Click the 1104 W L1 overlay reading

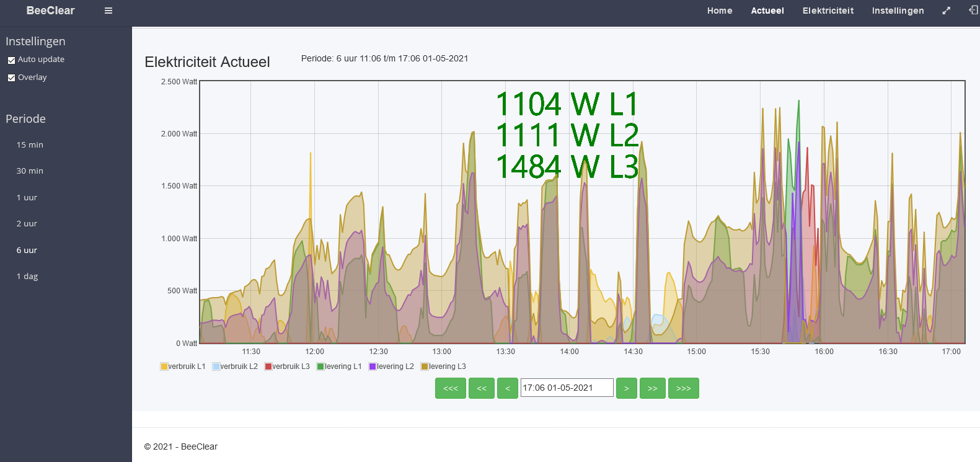pyautogui.click(x=567, y=104)
